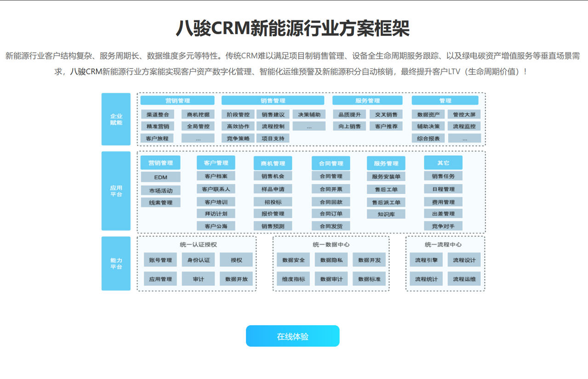This screenshot has width=588, height=379.
Task: Click the 管控大屏 box
Action: 464,114
